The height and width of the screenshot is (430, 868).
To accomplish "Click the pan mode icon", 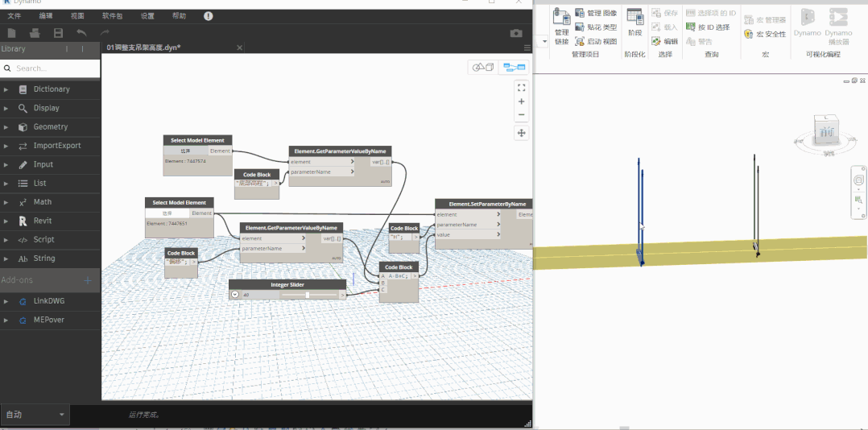I will click(521, 133).
